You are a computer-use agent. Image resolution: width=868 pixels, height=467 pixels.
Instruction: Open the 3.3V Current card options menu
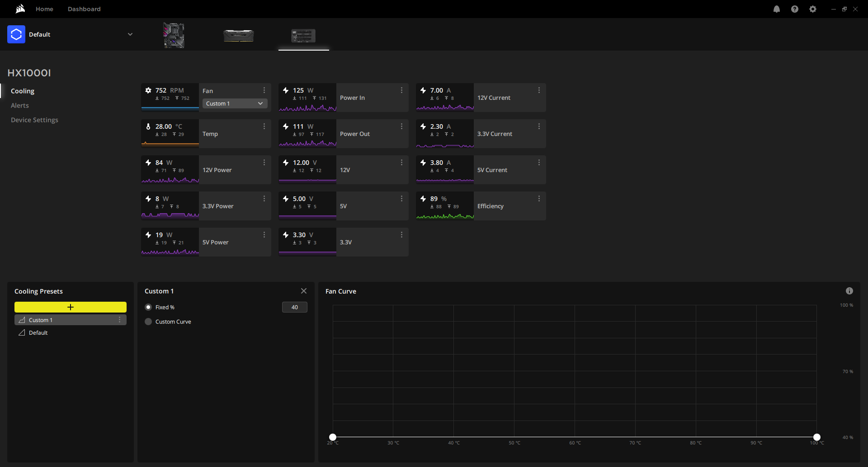(539, 126)
